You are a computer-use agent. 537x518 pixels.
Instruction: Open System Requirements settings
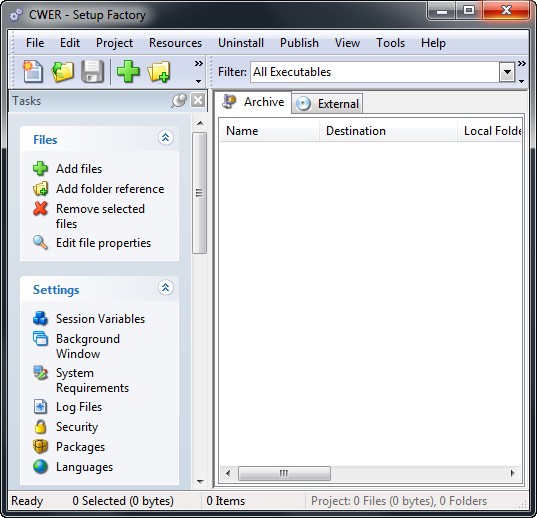tap(92, 380)
